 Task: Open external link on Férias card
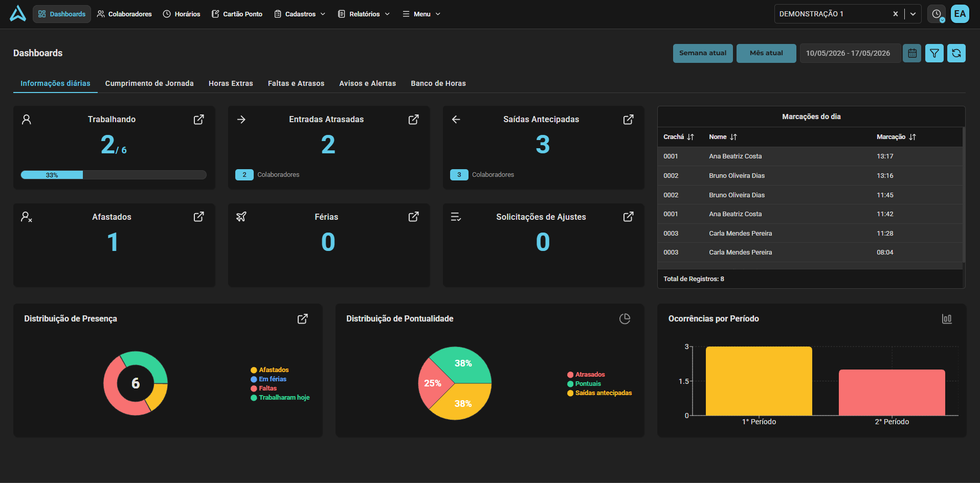click(x=414, y=217)
